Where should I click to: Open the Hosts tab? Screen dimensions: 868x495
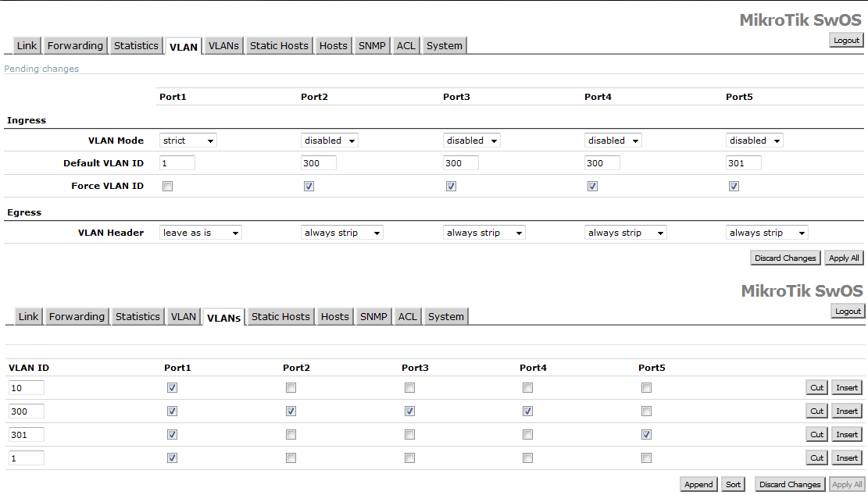(x=334, y=45)
